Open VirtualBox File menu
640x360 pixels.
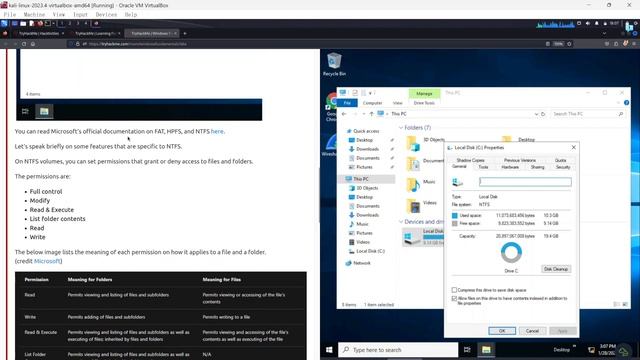coord(10,15)
